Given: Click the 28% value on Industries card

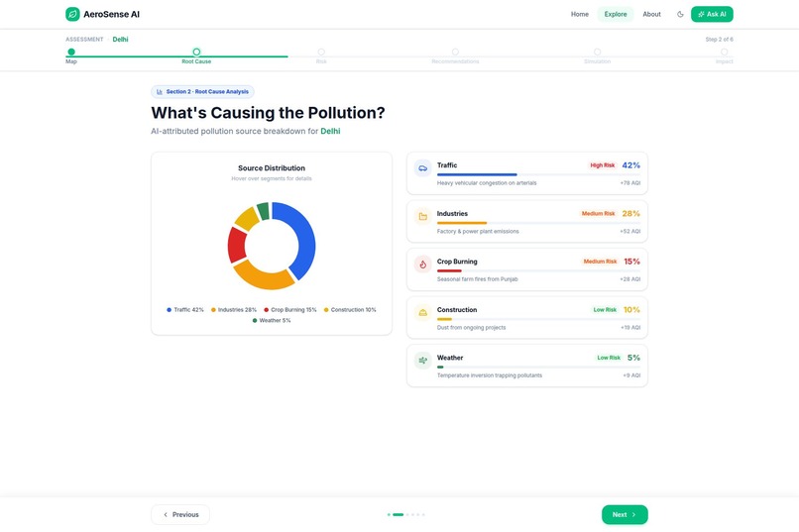Looking at the screenshot, I should point(630,213).
